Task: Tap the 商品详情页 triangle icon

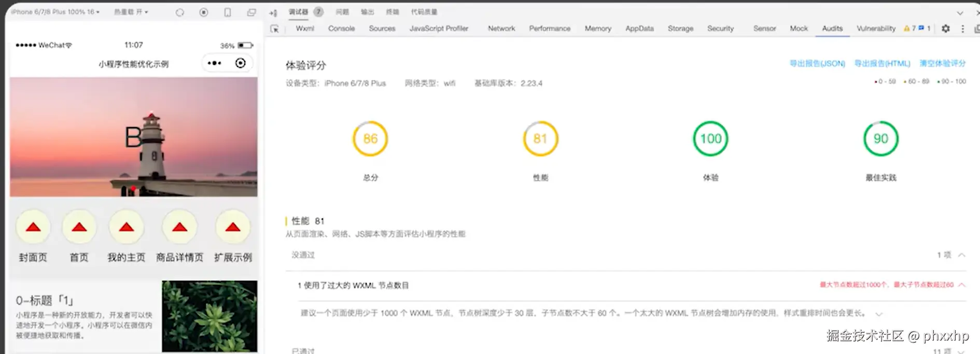Action: [x=180, y=227]
